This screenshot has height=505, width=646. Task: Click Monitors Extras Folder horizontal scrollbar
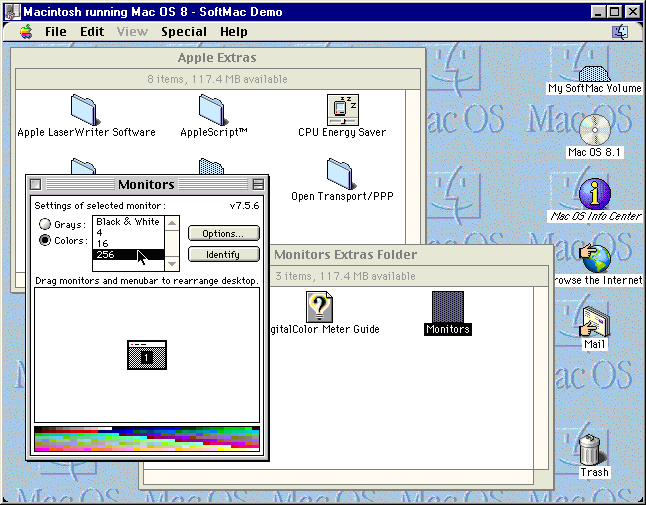338,477
